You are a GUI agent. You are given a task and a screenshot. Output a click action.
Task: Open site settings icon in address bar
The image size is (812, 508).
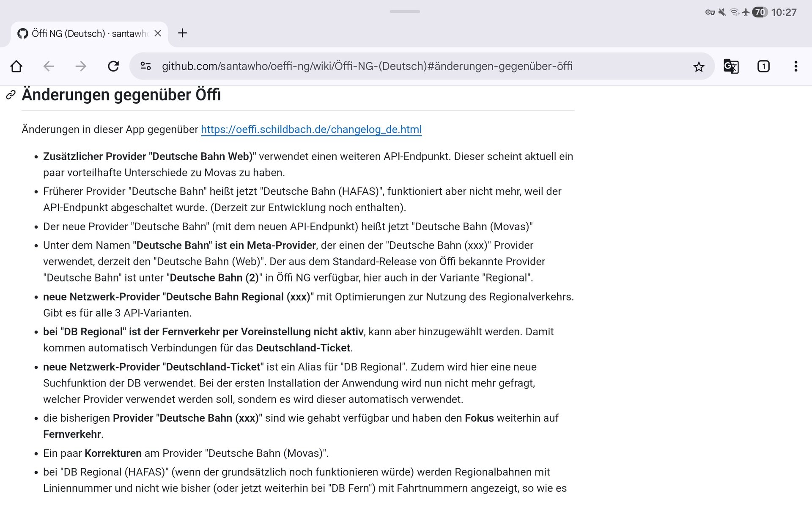pos(146,66)
